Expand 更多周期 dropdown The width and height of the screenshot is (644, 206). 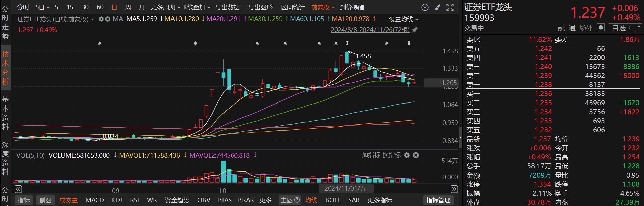[165, 7]
